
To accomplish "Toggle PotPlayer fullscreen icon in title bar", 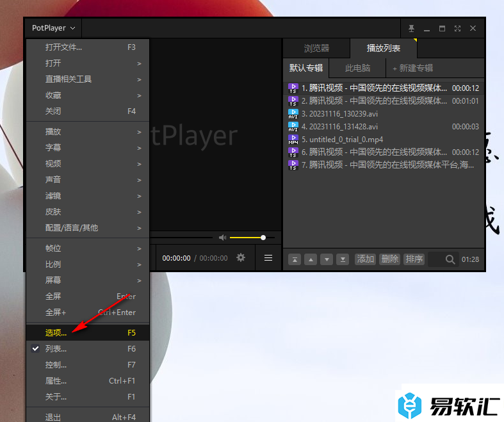I will [457, 28].
